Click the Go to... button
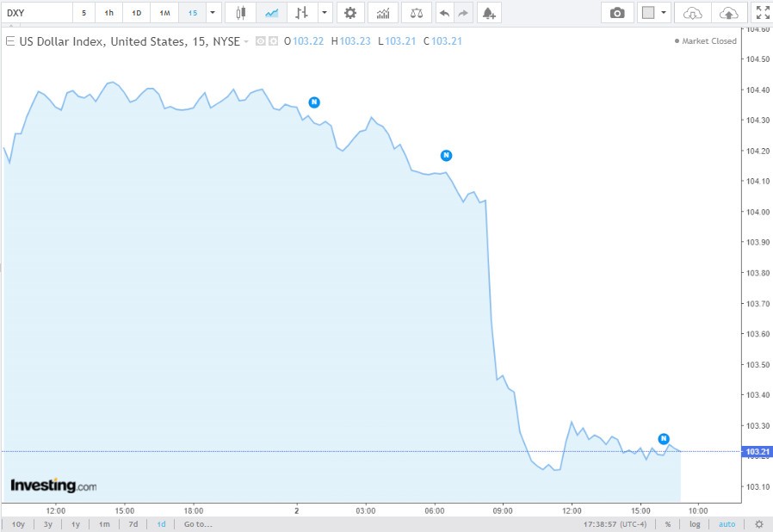773x532 pixels. [x=198, y=524]
